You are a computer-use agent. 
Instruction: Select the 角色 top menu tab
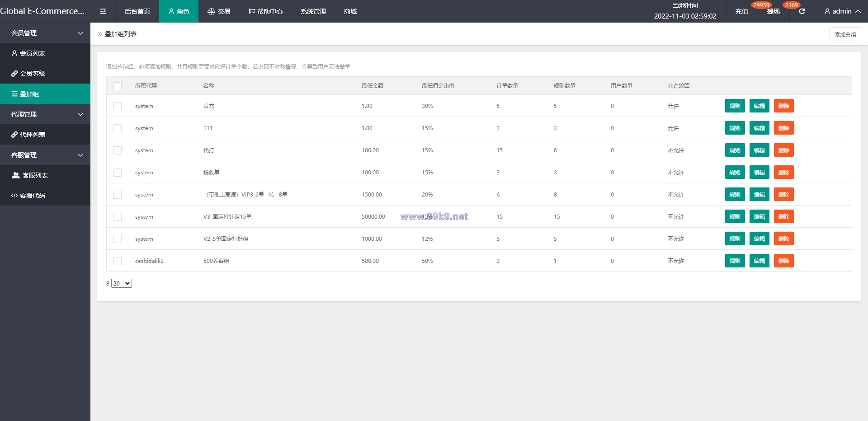tap(179, 11)
